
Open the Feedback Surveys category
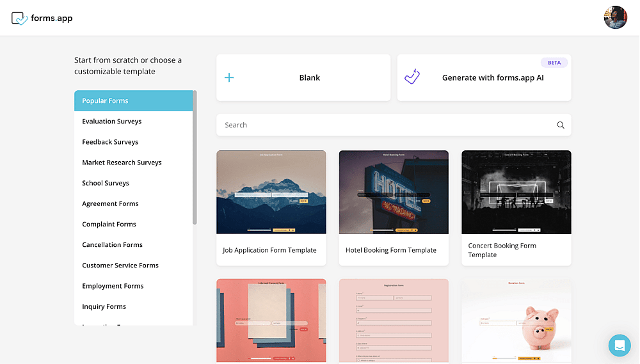[x=110, y=141]
